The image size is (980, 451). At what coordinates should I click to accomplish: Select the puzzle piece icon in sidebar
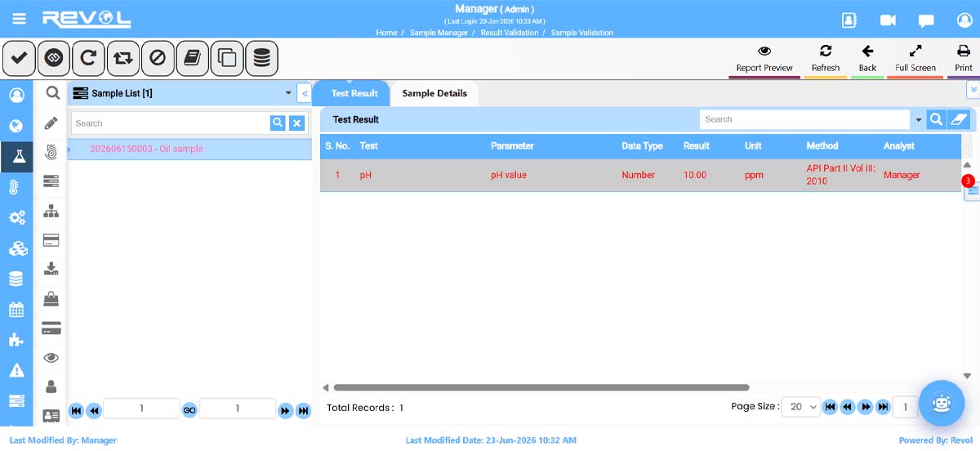(16, 340)
